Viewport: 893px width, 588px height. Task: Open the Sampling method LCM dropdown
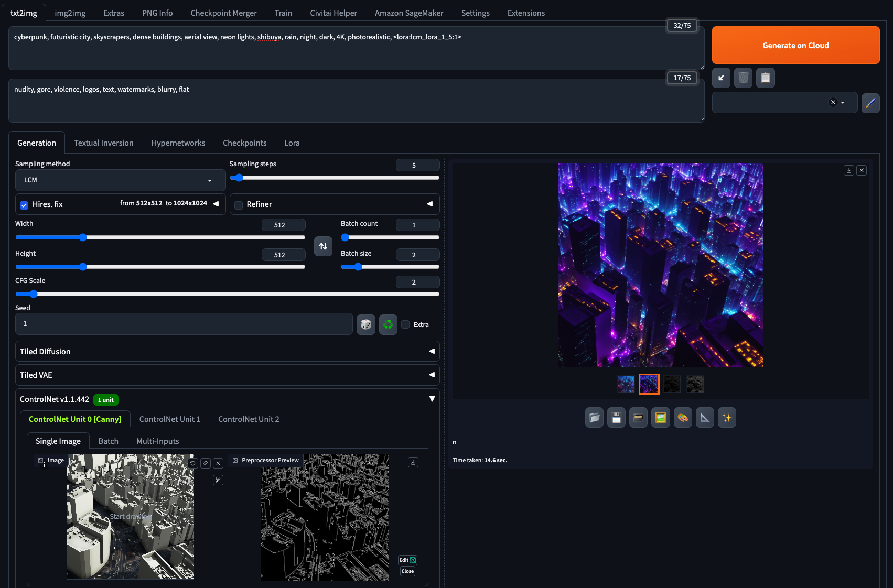tap(120, 180)
